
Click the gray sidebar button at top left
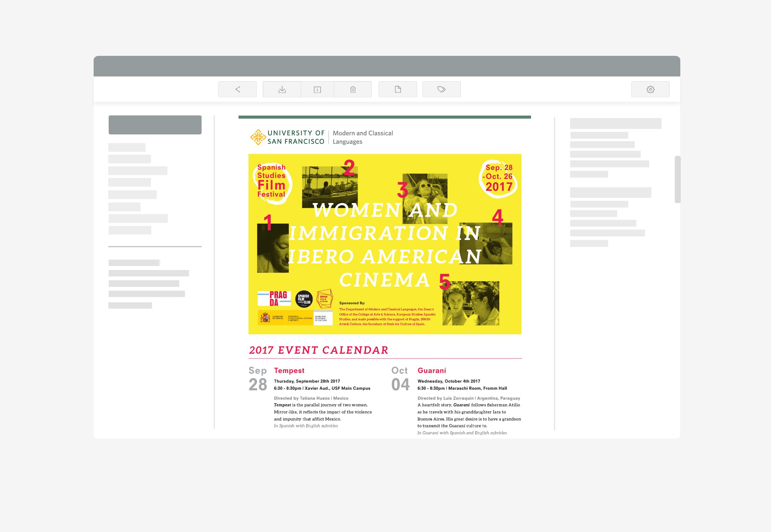(x=155, y=125)
